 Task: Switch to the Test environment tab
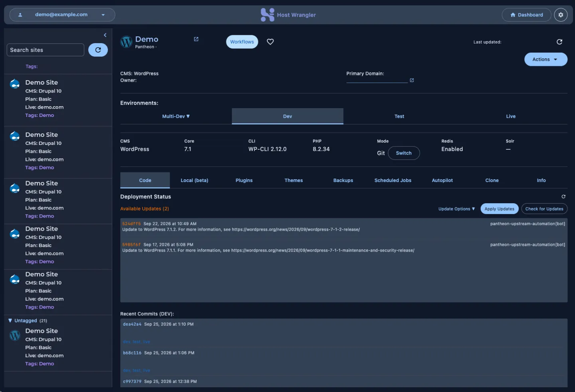click(399, 116)
